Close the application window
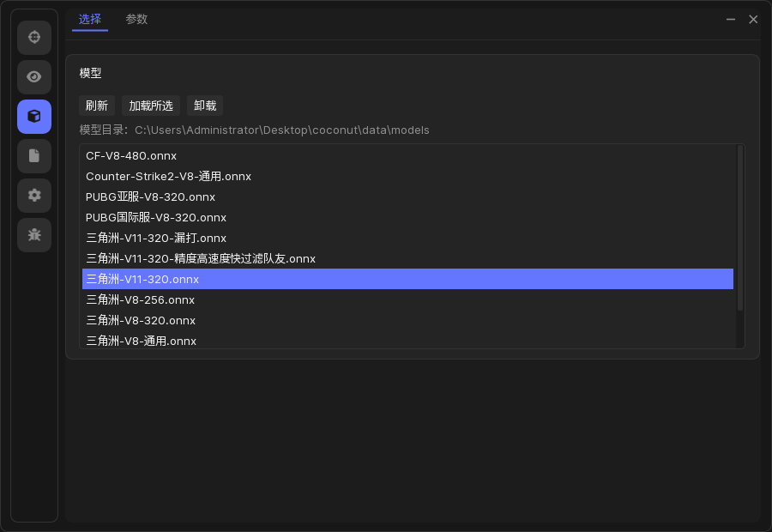 click(x=753, y=19)
